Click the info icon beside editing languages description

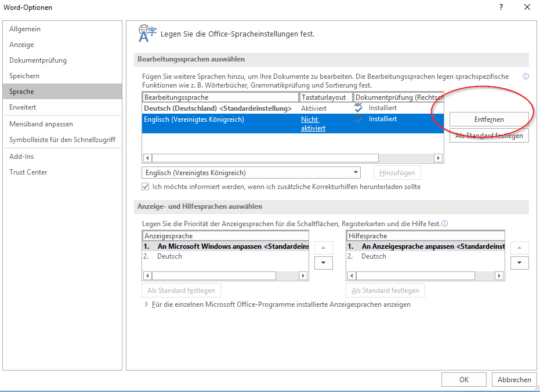[x=525, y=77]
